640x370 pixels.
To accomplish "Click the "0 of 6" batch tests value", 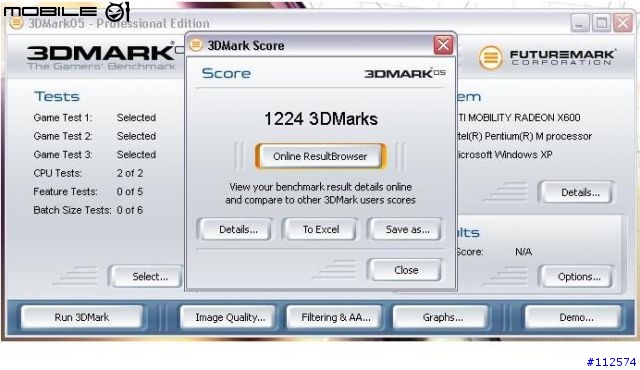I will pyautogui.click(x=130, y=210).
